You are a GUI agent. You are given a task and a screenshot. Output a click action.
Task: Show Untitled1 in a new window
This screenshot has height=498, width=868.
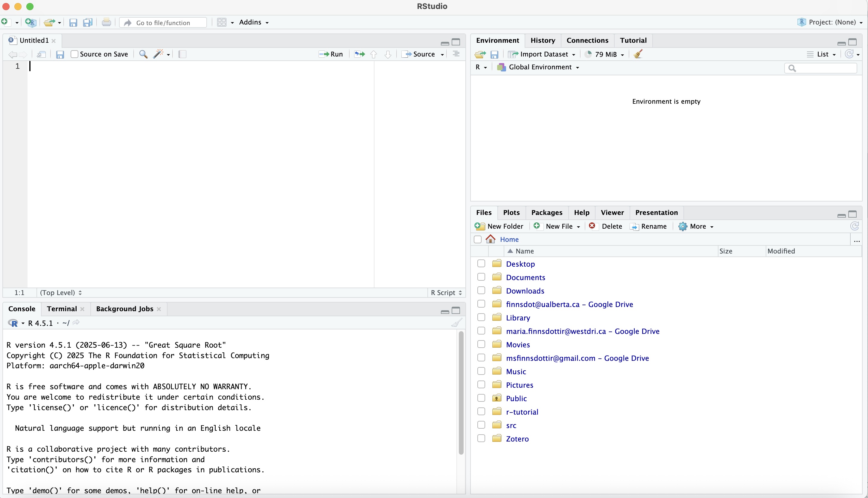[41, 54]
